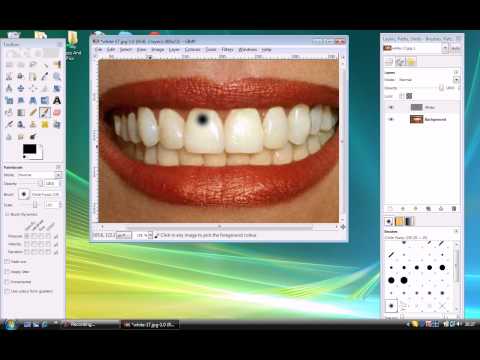Select the Foreground Select tool

tap(21, 77)
